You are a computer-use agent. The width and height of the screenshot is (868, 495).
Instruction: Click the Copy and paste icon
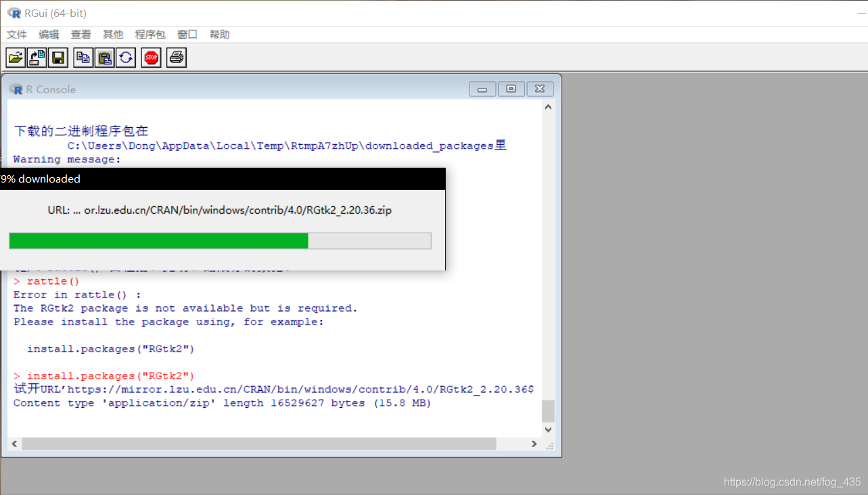[x=126, y=57]
